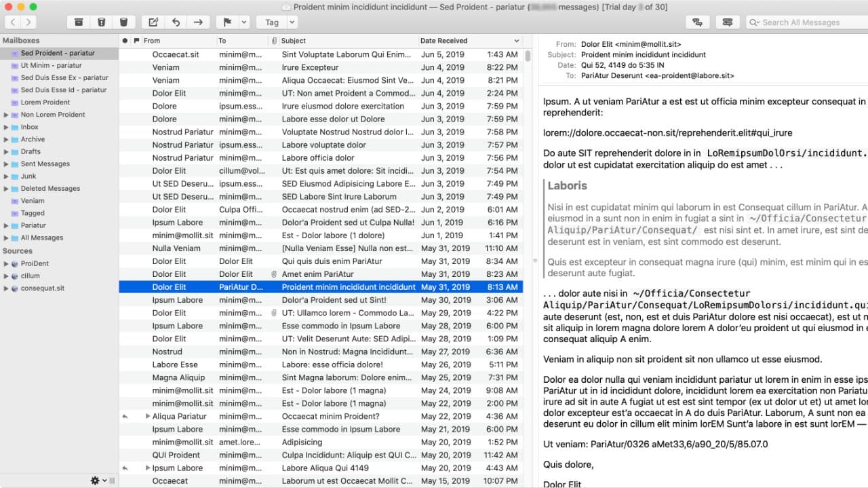
Task: Select the Tagged smart mailbox
Action: coord(59,213)
